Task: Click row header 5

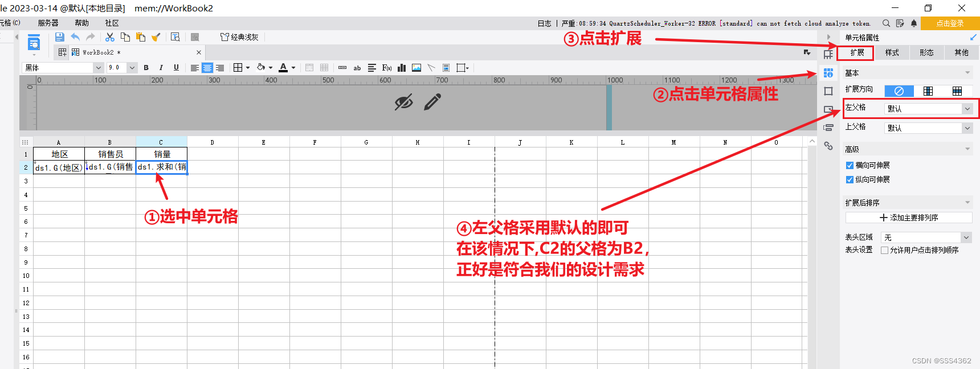Action: (x=26, y=208)
